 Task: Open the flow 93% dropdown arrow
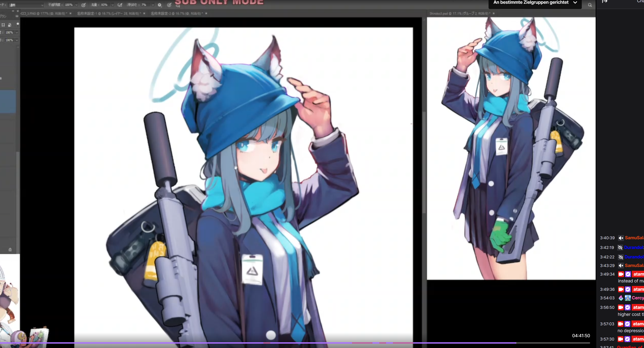click(113, 5)
